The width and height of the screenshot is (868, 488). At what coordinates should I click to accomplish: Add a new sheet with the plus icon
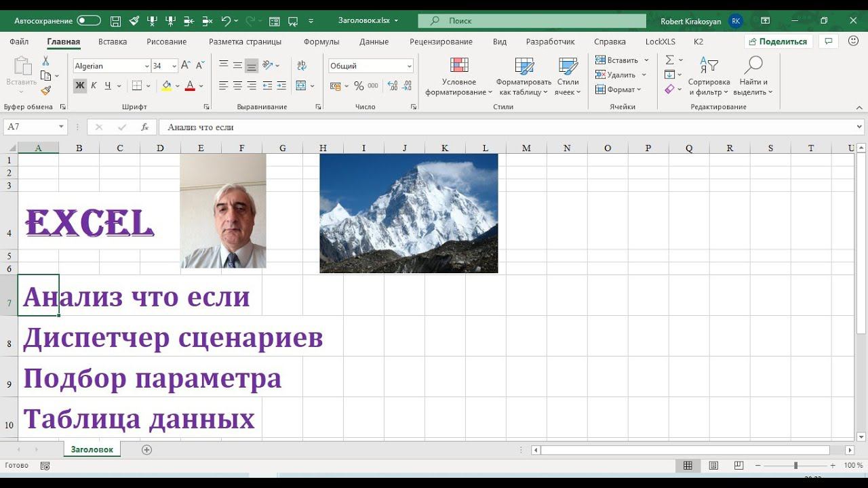[146, 449]
